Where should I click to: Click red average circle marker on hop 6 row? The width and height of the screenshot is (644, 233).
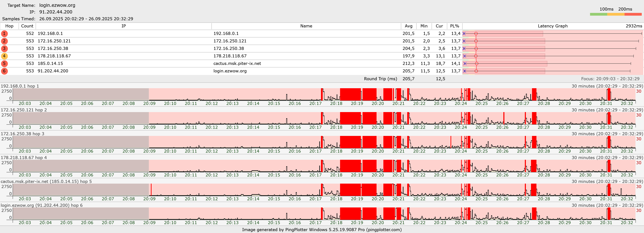476,71
